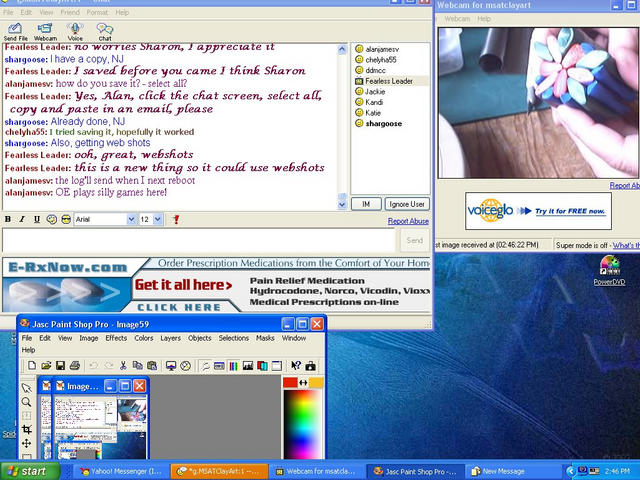Open the Masks menu in Paint Shop Pro

(265, 338)
